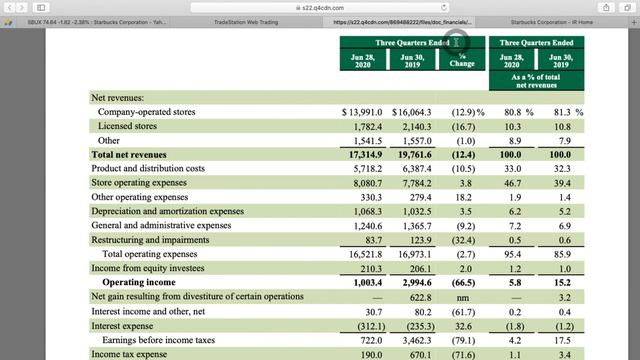This screenshot has height=360, width=640.
Task: Click 'As a % of total net revenues' header
Action: pos(536,81)
